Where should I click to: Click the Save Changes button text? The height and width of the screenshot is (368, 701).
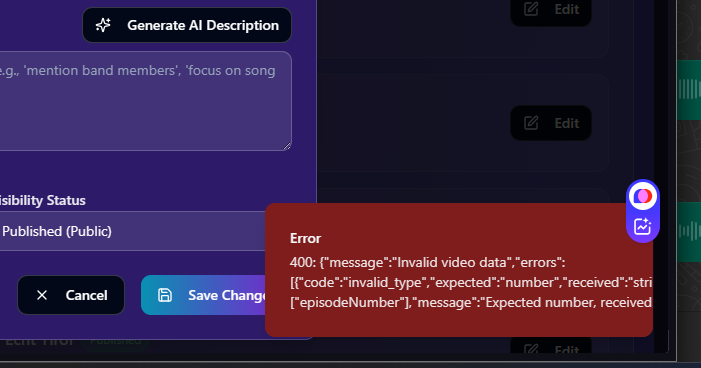pyautogui.click(x=227, y=295)
